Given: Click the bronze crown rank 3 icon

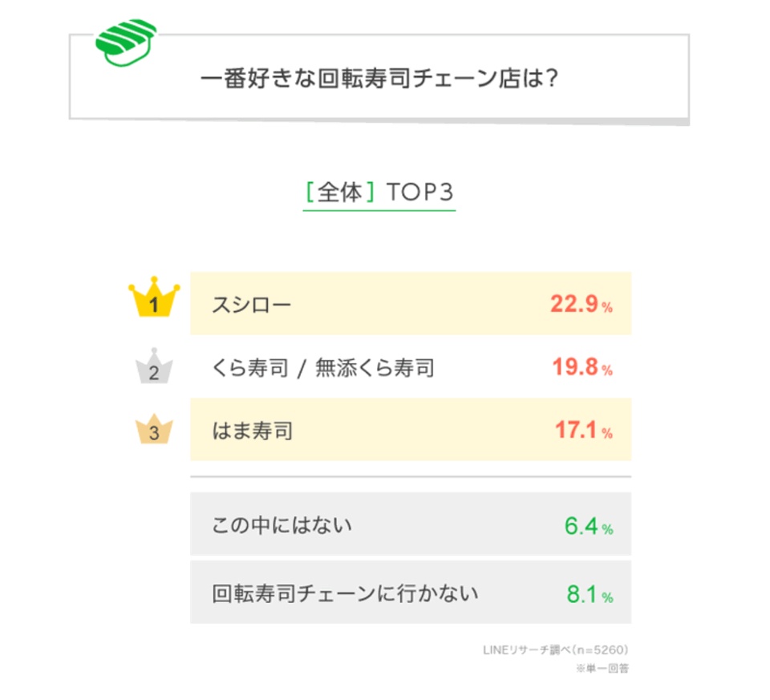Looking at the screenshot, I should (154, 429).
